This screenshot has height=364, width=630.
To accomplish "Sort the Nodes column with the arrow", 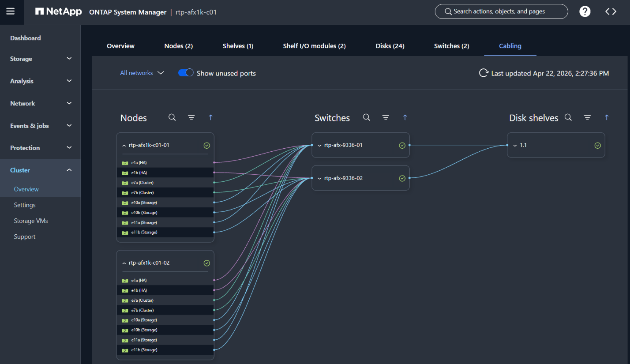I will tap(210, 117).
